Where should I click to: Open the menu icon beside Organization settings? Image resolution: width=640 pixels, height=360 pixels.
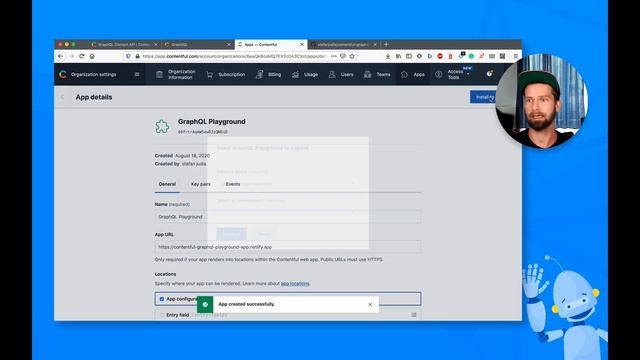137,74
